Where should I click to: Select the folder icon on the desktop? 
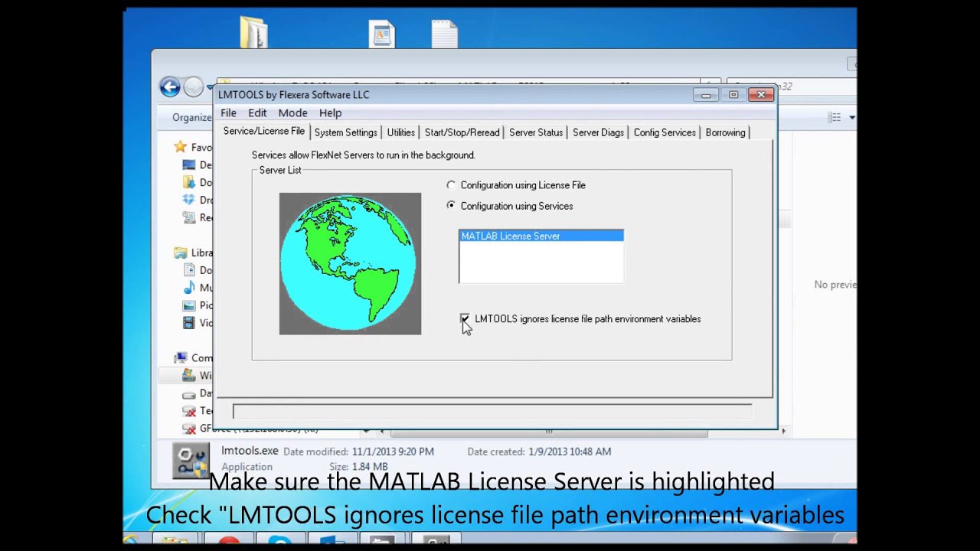(253, 32)
